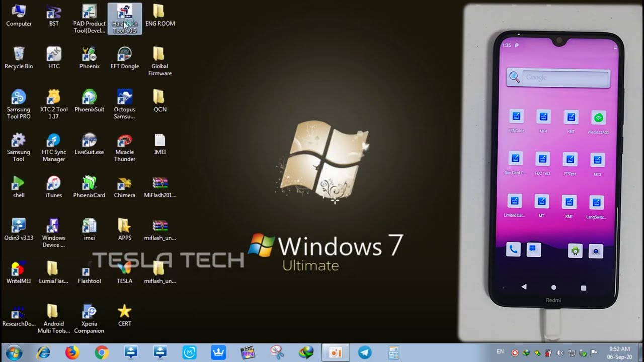Screen dimensions: 644x362
Task: Launch Xperia Companion
Action: pos(89,319)
